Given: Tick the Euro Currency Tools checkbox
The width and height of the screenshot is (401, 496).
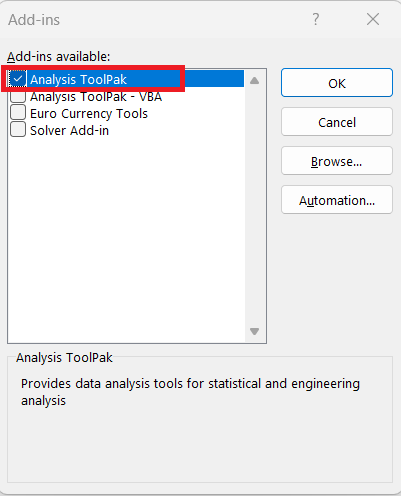Looking at the screenshot, I should [18, 112].
